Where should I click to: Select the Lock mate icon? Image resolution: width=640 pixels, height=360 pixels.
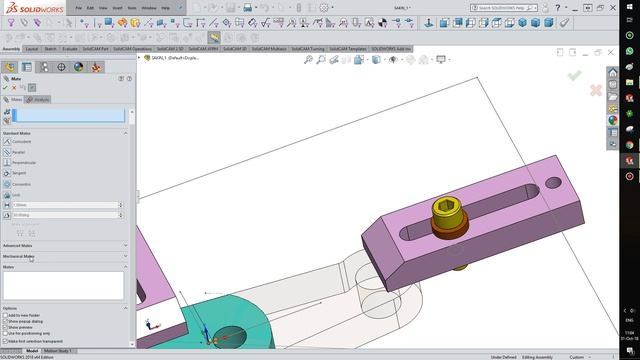(x=7, y=195)
